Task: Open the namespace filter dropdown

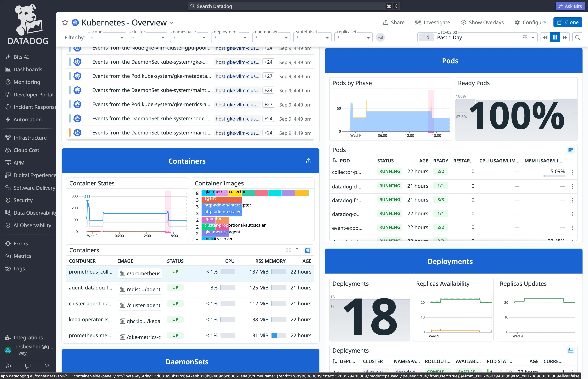Action: point(189,37)
